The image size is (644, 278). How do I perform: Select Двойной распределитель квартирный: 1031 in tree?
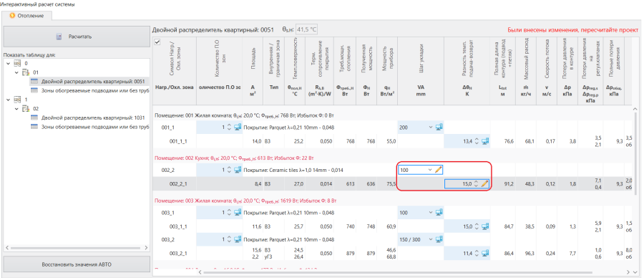[93, 118]
